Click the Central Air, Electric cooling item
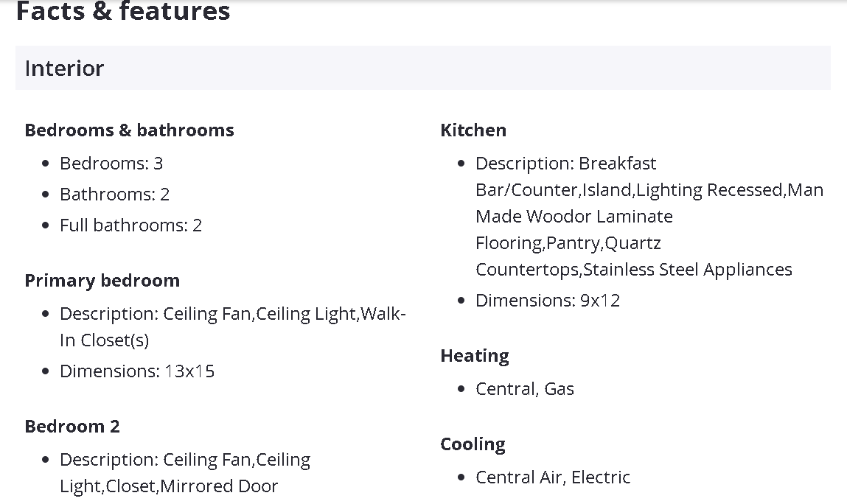The width and height of the screenshot is (847, 504). pyautogui.click(x=553, y=477)
